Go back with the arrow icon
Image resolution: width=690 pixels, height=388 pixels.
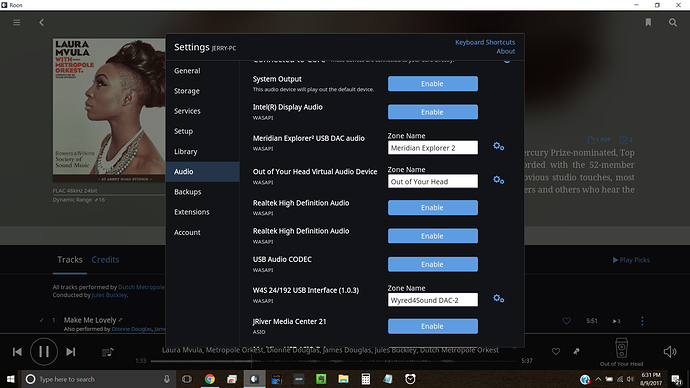41,22
